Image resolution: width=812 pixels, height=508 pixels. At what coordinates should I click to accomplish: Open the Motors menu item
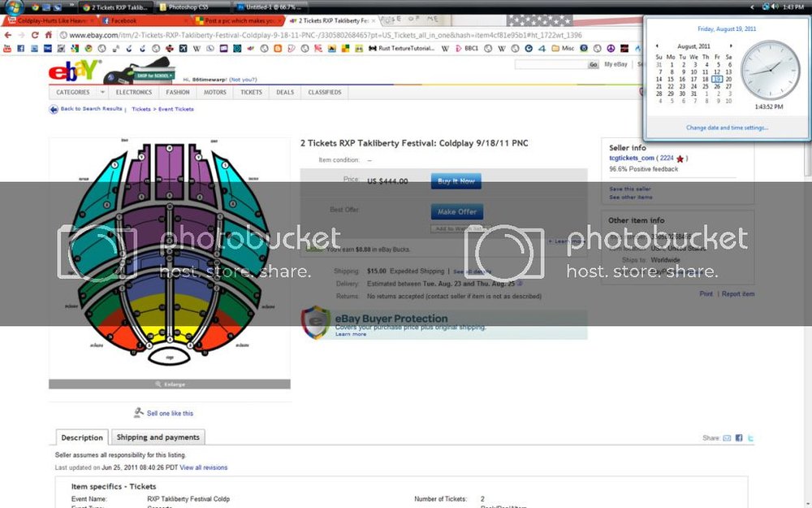(215, 93)
